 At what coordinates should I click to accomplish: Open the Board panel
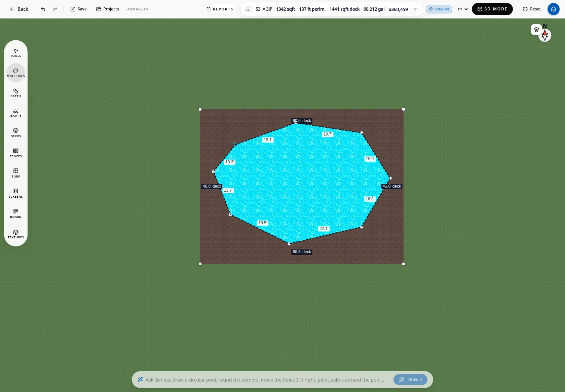(x=16, y=214)
